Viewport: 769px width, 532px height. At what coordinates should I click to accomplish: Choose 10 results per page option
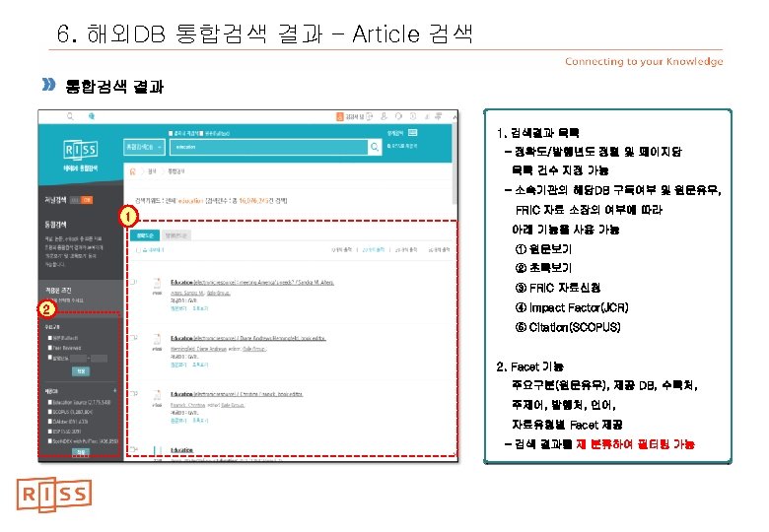pos(341,250)
